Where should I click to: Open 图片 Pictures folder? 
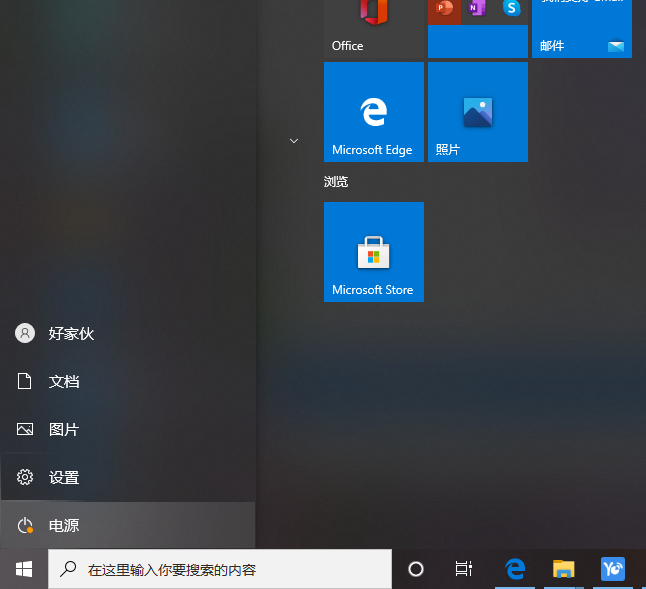[x=64, y=430]
